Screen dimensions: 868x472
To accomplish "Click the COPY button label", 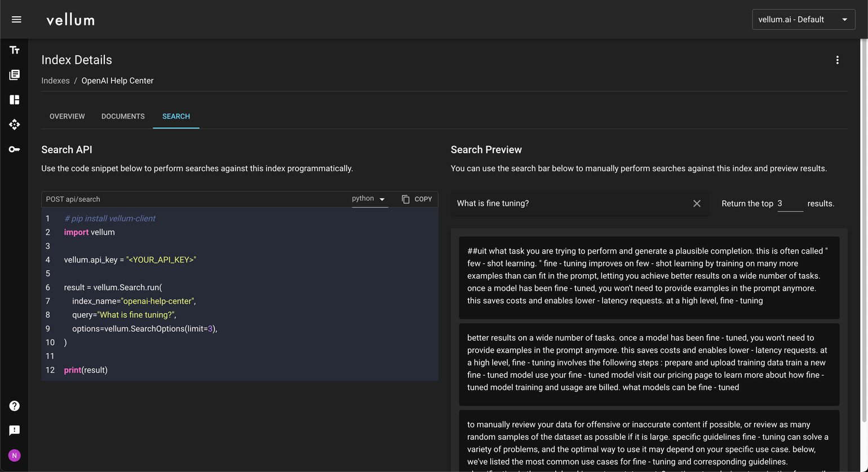I will click(x=423, y=199).
